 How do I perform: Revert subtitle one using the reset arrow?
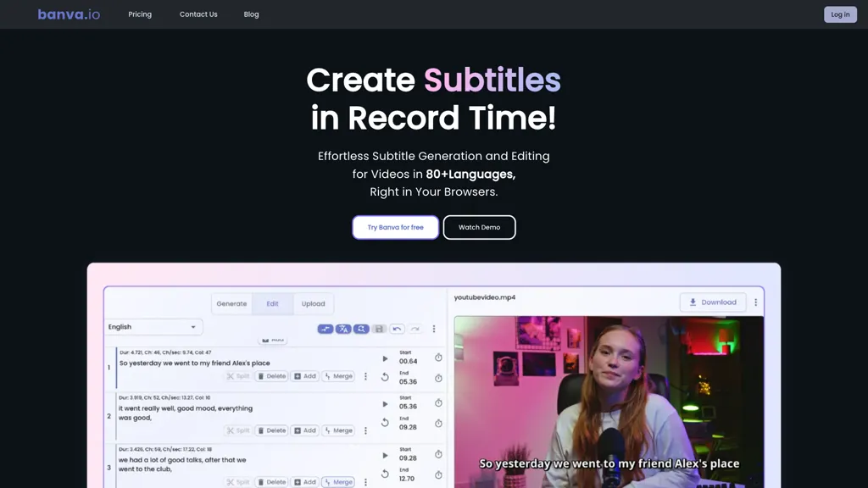pos(384,376)
